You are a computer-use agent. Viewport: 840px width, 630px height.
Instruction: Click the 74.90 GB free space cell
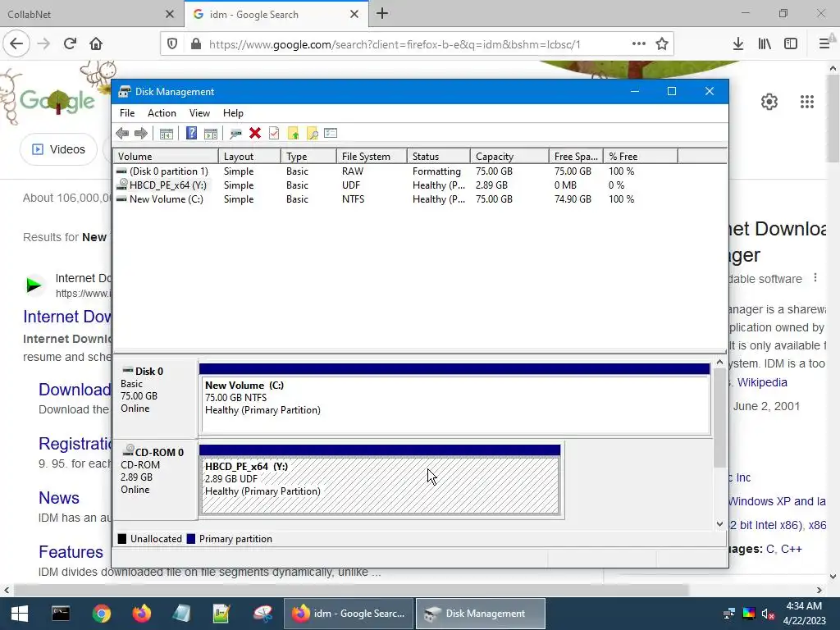573,199
